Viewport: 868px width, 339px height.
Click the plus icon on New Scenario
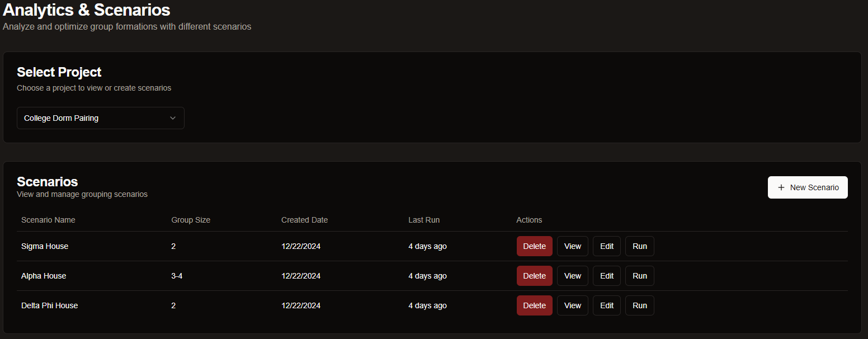pos(781,187)
